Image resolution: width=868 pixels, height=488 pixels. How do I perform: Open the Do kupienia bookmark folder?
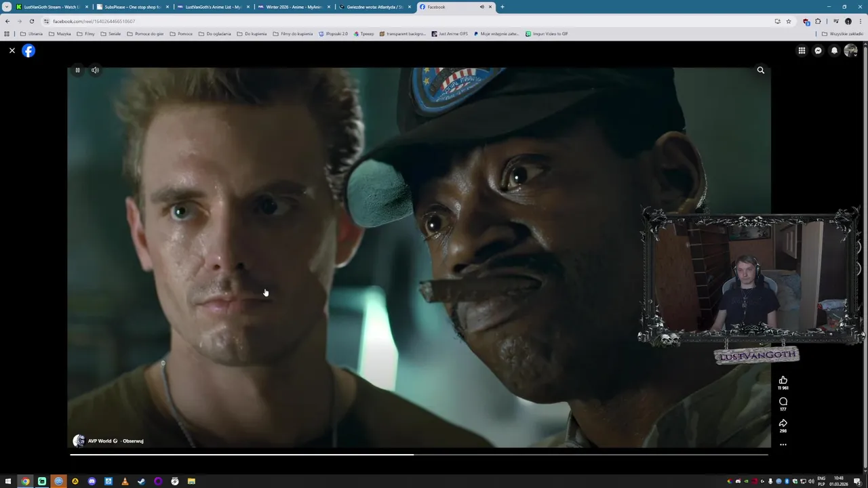252,34
